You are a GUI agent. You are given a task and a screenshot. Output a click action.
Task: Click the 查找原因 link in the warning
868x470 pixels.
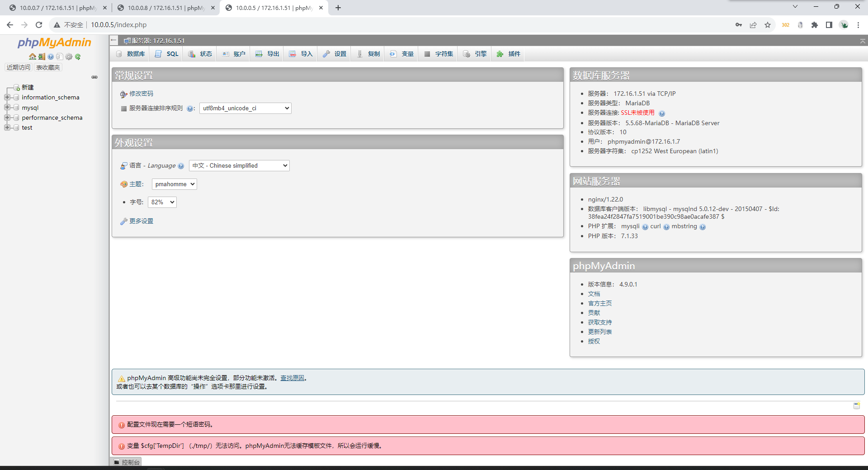tap(292, 378)
